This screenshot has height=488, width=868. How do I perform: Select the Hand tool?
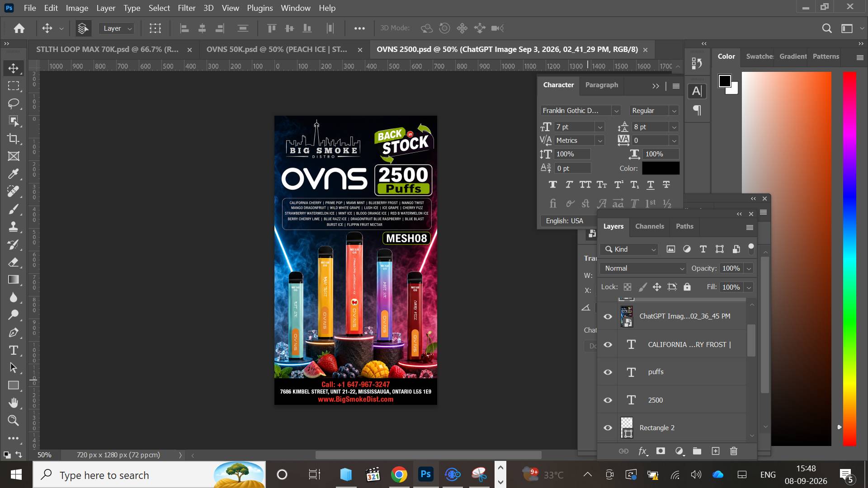coord(14,403)
